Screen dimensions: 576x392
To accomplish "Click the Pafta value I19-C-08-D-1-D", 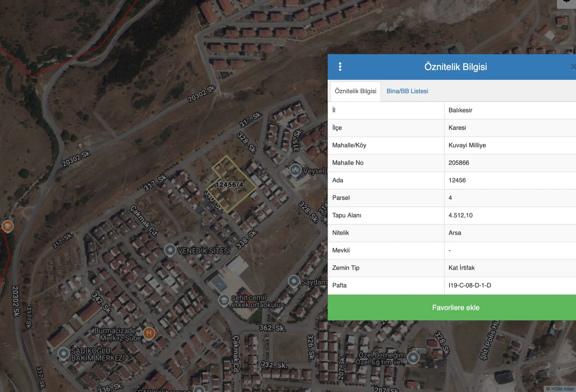I will click(470, 285).
